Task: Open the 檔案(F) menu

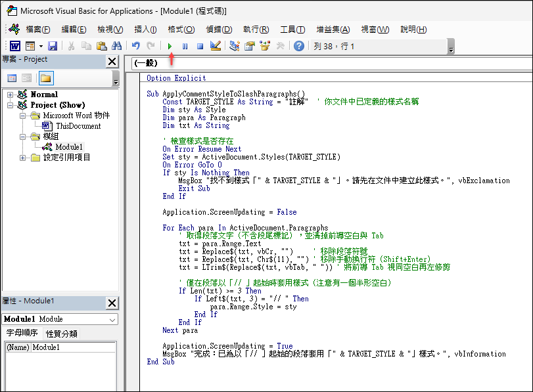Action: (38, 30)
